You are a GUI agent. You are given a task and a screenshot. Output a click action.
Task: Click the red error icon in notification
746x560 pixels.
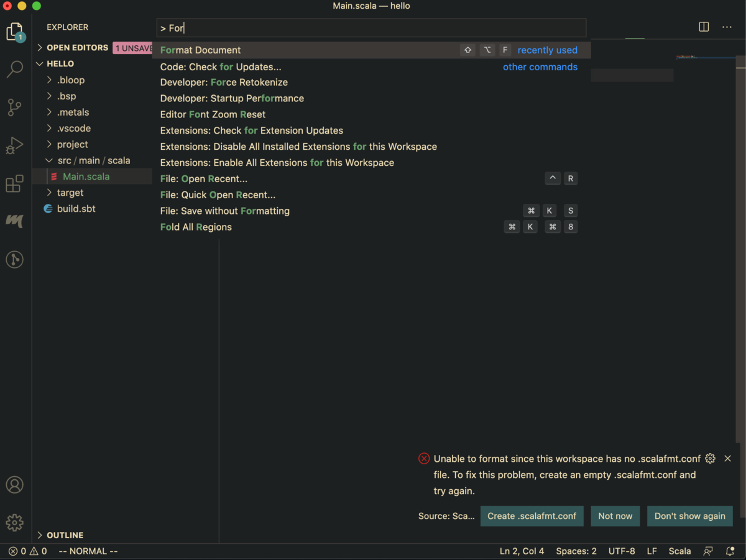click(x=424, y=459)
